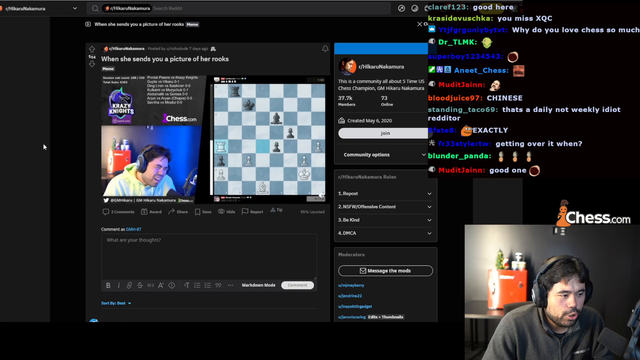Screen dimensions: 640x360
Task: Expand rule 4 DMCA
Action: point(384,233)
